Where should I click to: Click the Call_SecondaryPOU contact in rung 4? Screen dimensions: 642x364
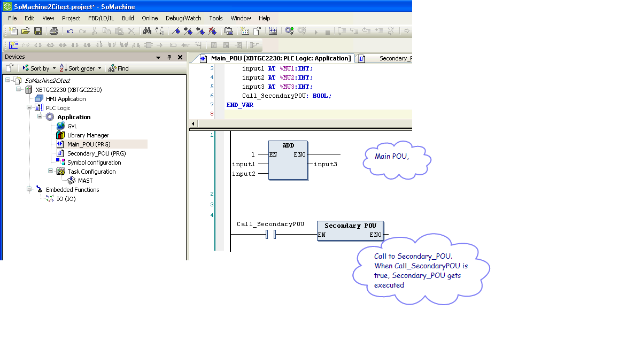pyautogui.click(x=270, y=235)
